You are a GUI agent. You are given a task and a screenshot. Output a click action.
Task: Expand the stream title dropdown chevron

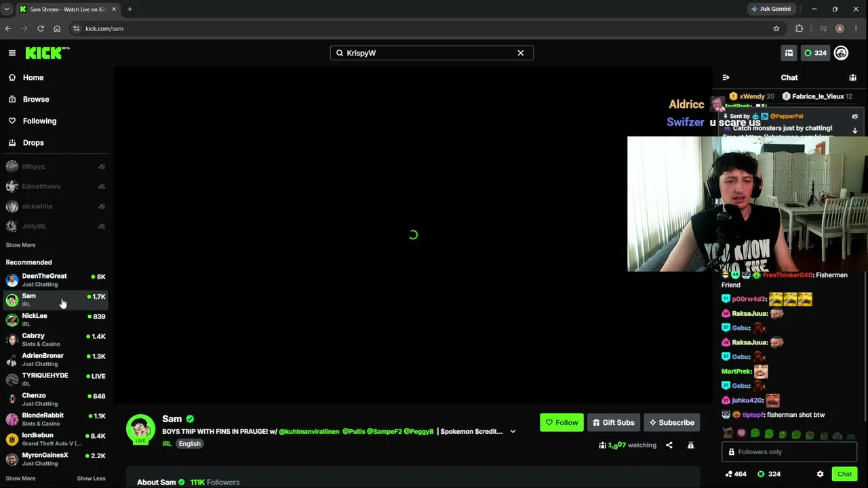coord(513,431)
